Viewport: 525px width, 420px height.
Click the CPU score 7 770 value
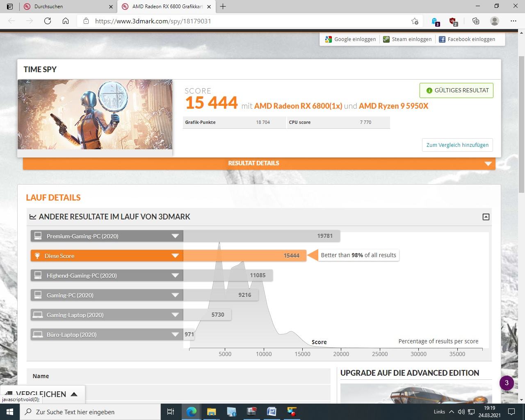(x=365, y=122)
